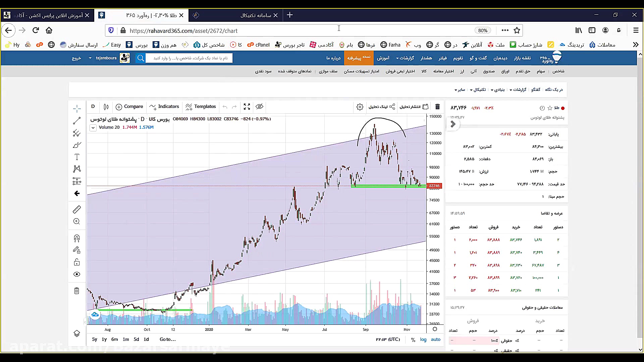This screenshot has width=644, height=362.
Task: Select the 6m time range
Action: [x=114, y=339]
